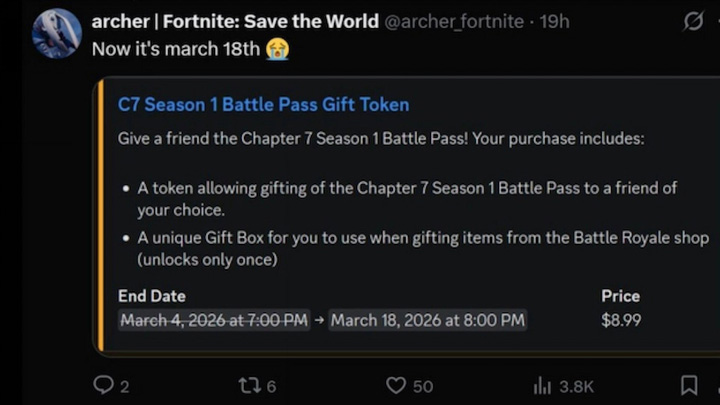
Task: Select the March 18, 2026 at 8:00 PM date
Action: point(427,320)
